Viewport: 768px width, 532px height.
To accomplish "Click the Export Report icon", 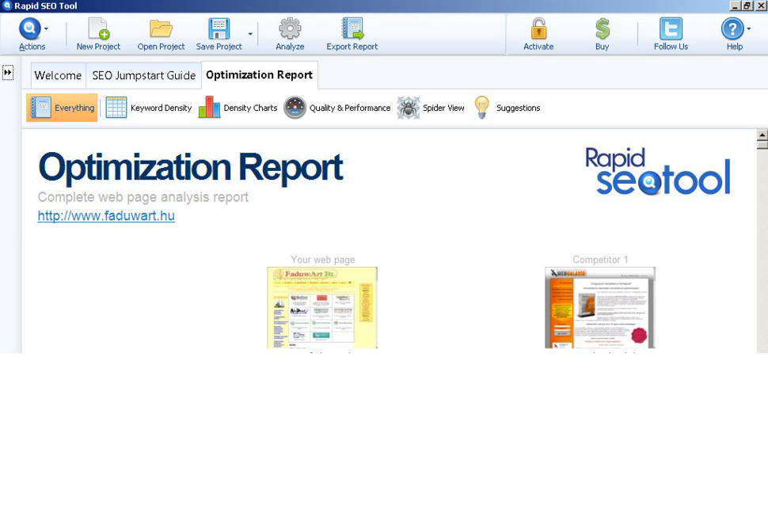I will pos(352,29).
